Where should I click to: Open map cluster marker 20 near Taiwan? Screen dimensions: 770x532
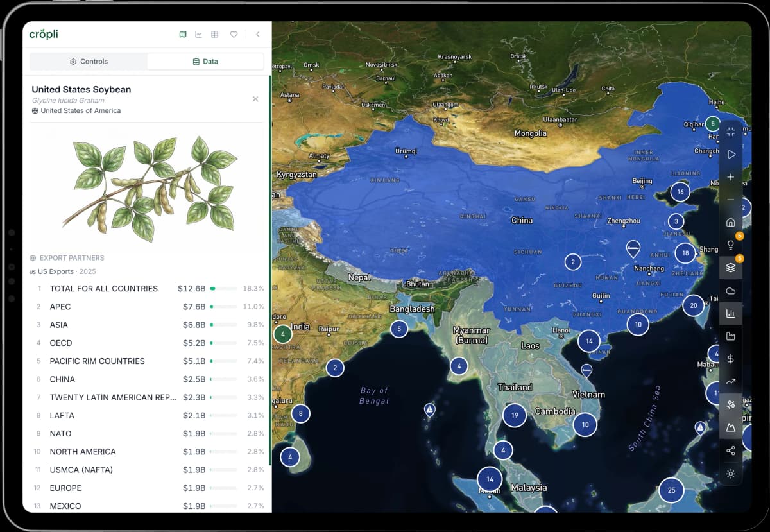(693, 306)
